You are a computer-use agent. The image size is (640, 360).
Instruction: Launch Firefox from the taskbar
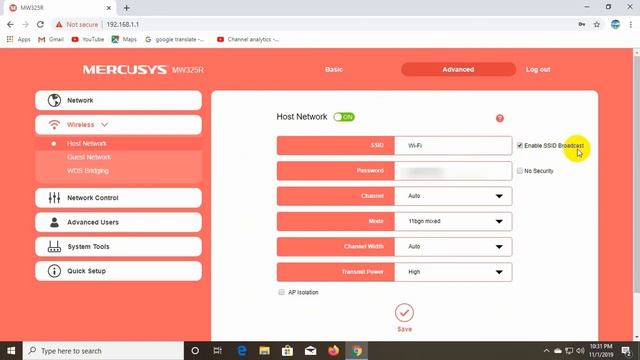point(333,351)
